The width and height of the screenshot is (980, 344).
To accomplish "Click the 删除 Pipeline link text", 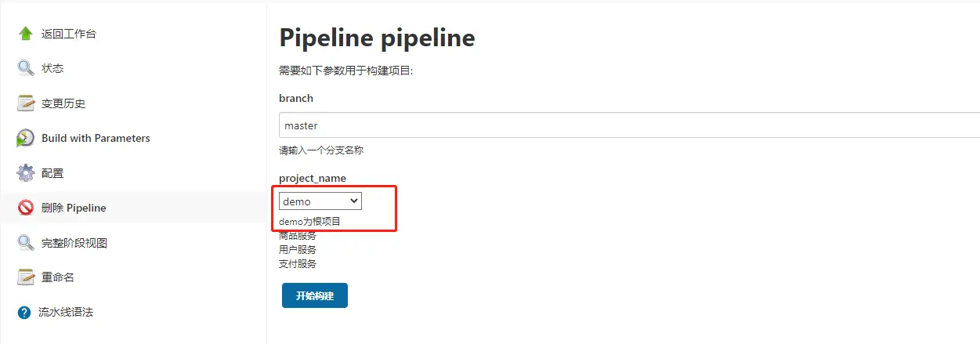I will point(74,208).
